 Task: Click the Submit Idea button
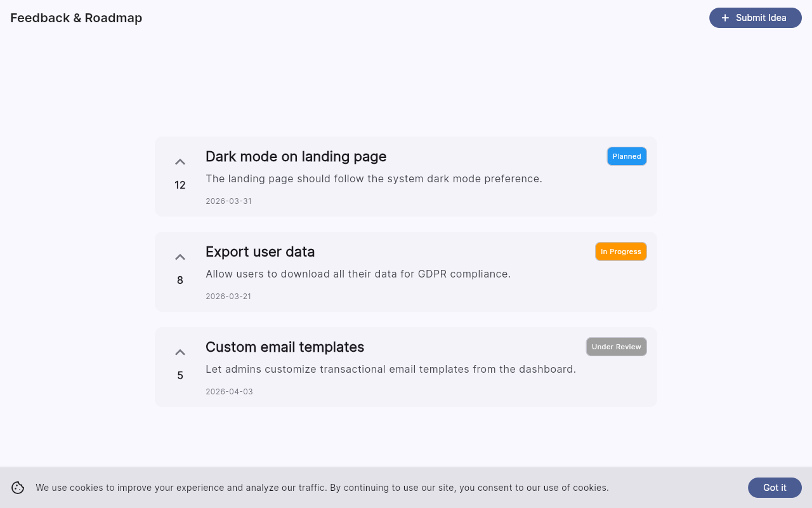pos(755,18)
